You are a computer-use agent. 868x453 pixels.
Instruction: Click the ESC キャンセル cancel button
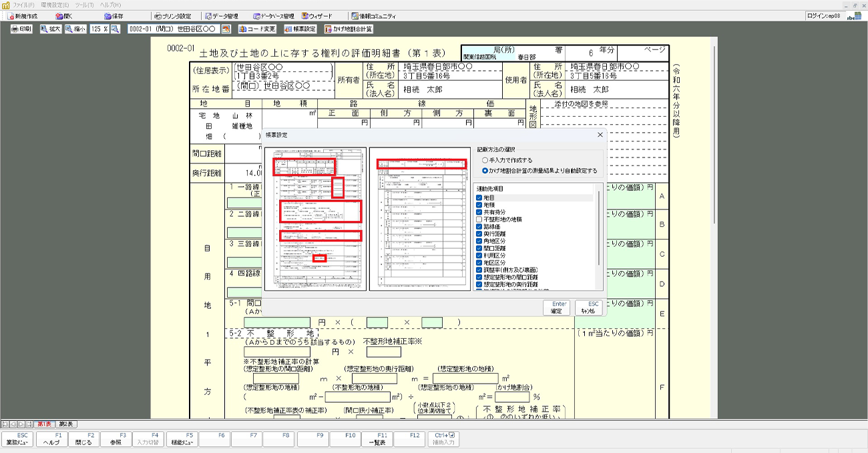(x=588, y=308)
